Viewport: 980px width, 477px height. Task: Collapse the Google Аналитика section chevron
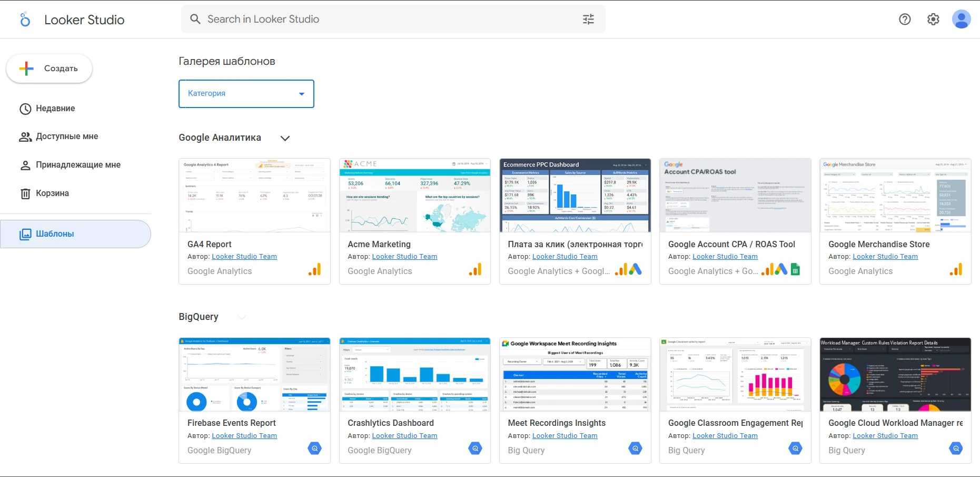point(285,138)
